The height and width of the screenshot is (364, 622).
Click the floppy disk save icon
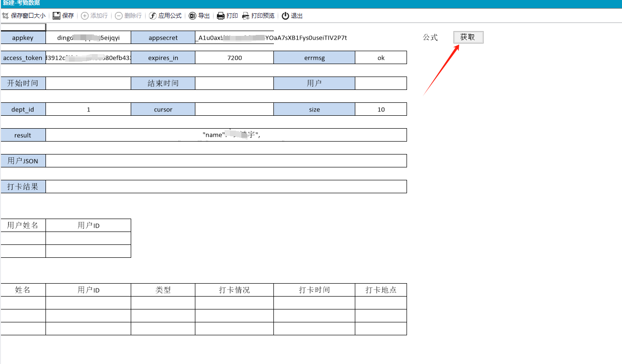pos(57,16)
